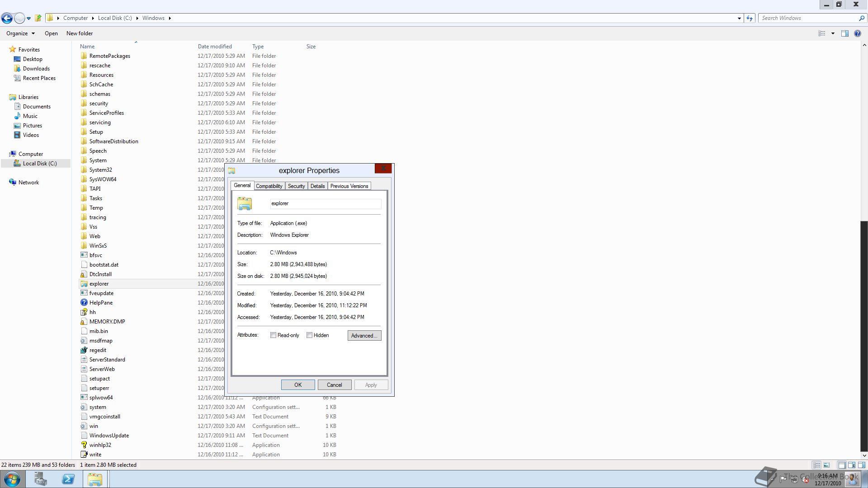Select the RemotePackages folder
The width and height of the screenshot is (868, 488).
[109, 56]
